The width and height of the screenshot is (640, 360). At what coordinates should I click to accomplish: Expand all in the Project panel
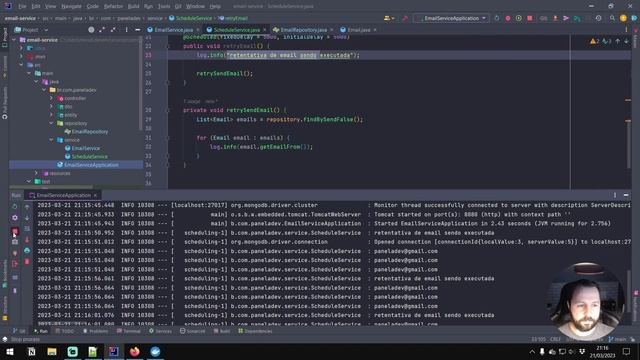102,30
